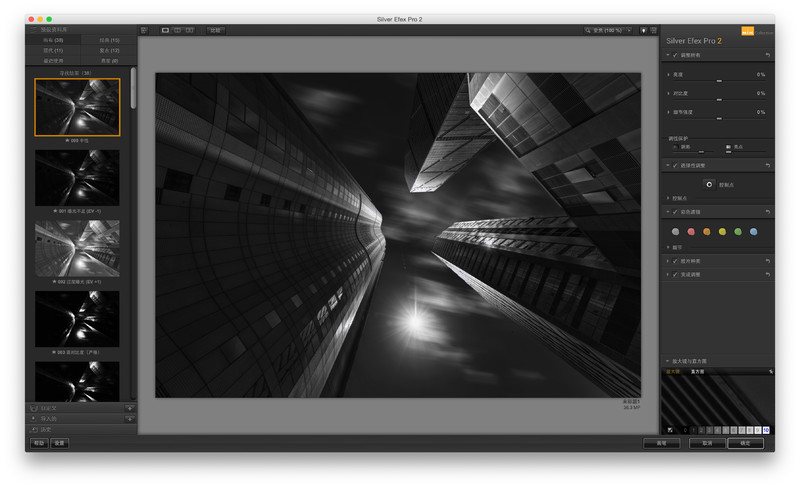Reset Finishing Adjustments with its undo arrow

[x=767, y=274]
